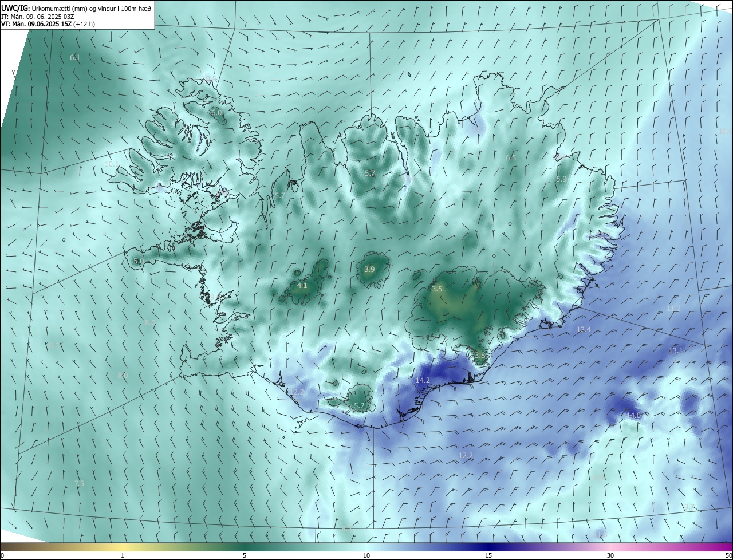Image resolution: width=733 pixels, height=560 pixels.
Task: Click the 13.1 value label
Action: [x=676, y=351]
